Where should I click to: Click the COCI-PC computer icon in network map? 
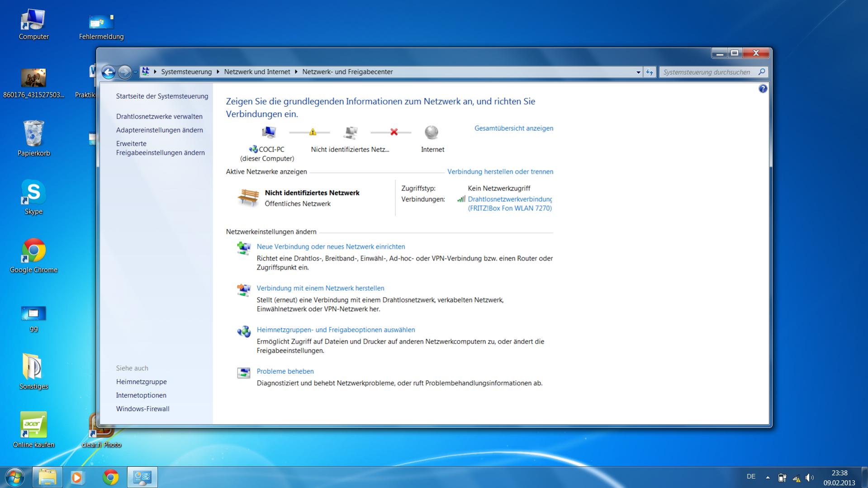269,132
